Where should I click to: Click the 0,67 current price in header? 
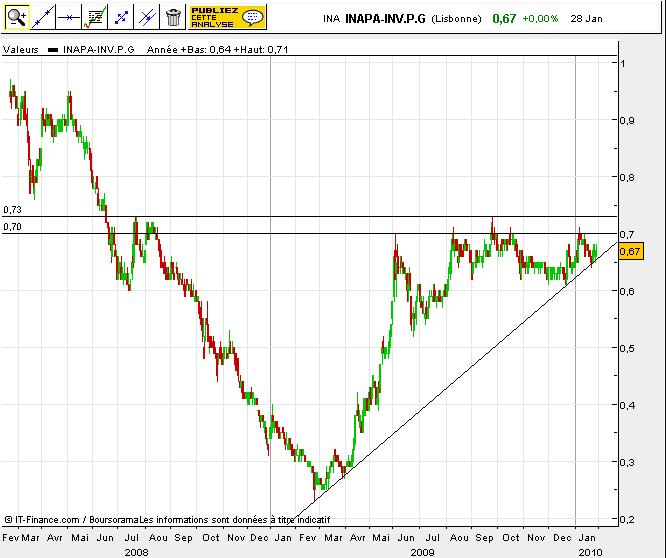504,19
